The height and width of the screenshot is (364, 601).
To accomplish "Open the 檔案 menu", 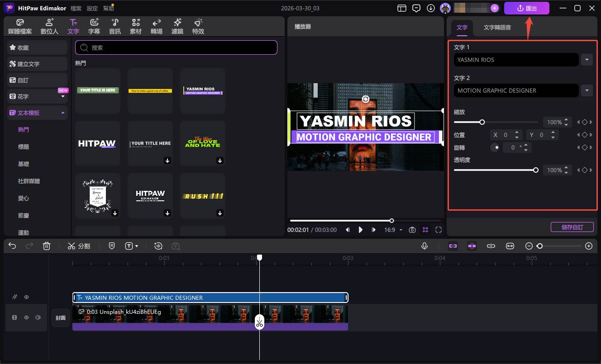I will click(x=76, y=8).
